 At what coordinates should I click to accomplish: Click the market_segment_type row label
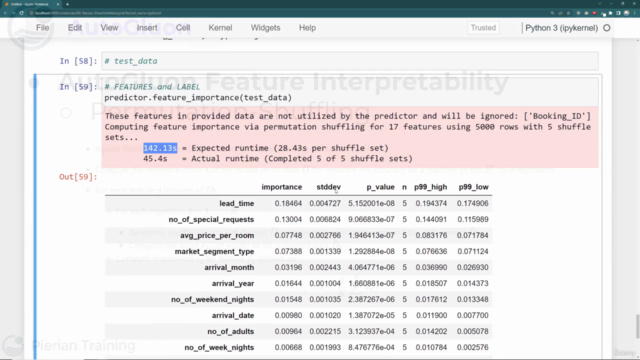coord(215,251)
